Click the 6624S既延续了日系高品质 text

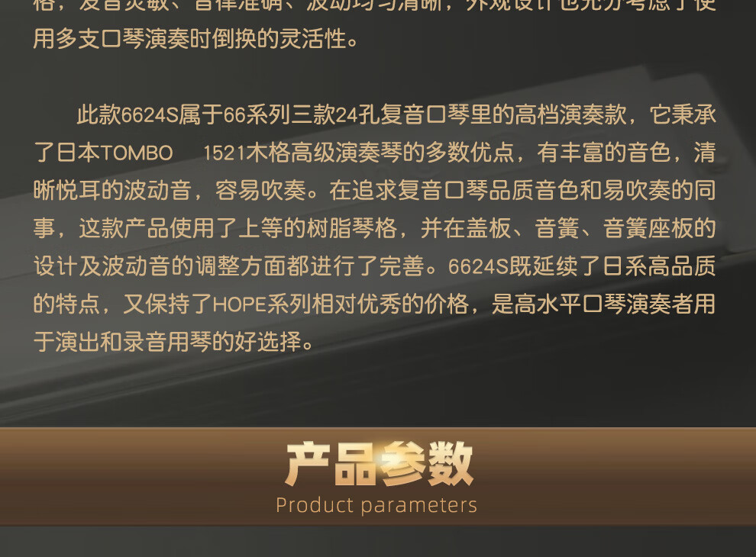click(x=581, y=266)
